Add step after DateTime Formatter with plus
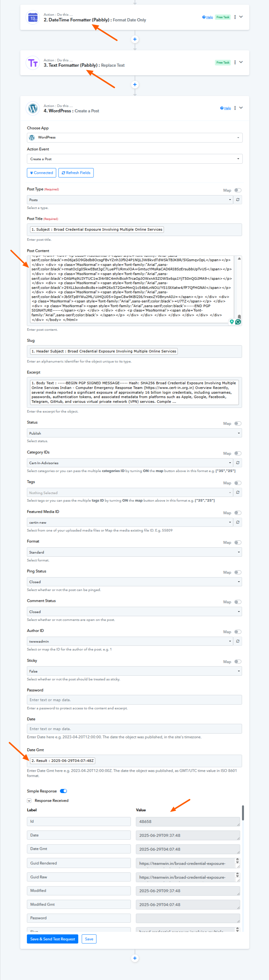269x980 pixels. [x=134, y=39]
